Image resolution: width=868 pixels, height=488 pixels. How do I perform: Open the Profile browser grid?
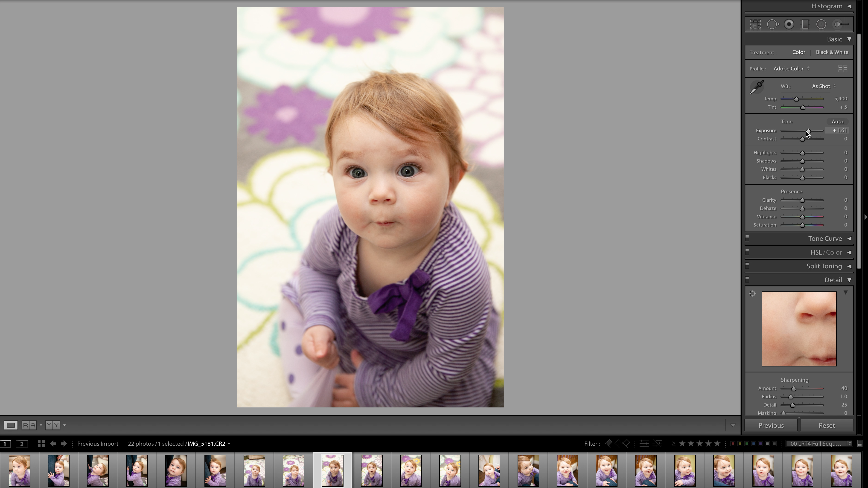[x=843, y=68]
